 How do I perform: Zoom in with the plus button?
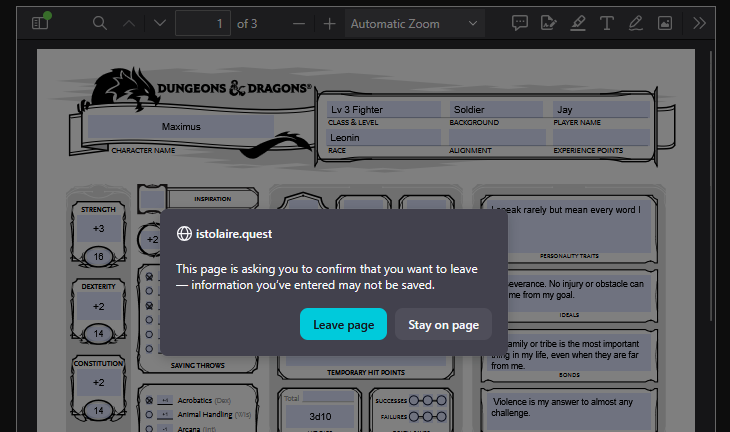coord(329,23)
